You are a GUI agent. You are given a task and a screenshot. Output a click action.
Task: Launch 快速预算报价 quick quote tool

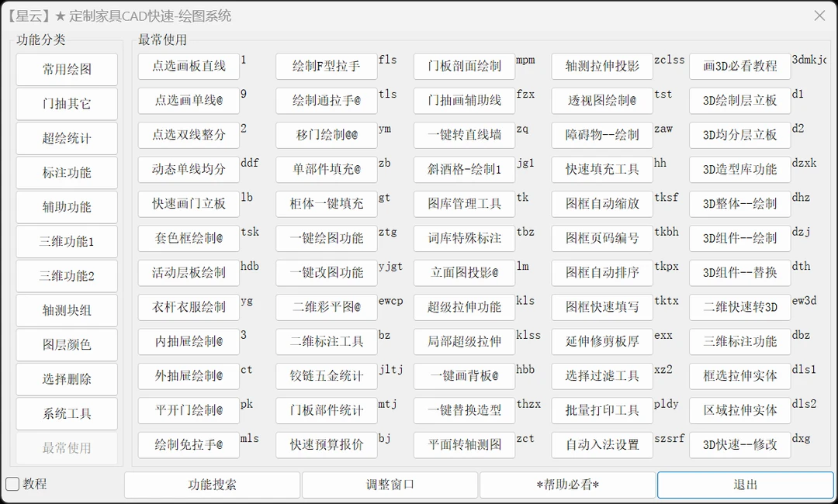326,445
